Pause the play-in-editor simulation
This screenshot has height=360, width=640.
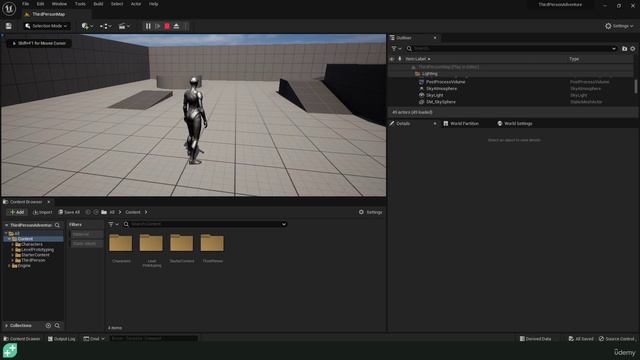pos(148,26)
